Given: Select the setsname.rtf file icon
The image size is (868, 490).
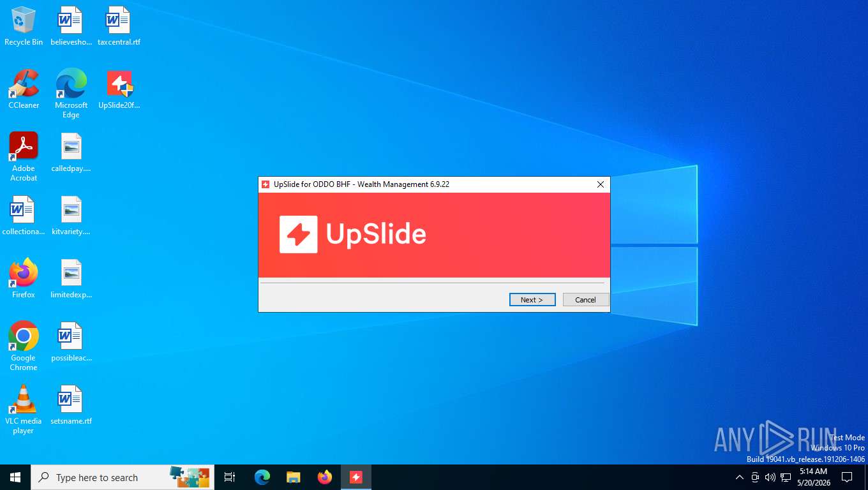Looking at the screenshot, I should (71, 405).
